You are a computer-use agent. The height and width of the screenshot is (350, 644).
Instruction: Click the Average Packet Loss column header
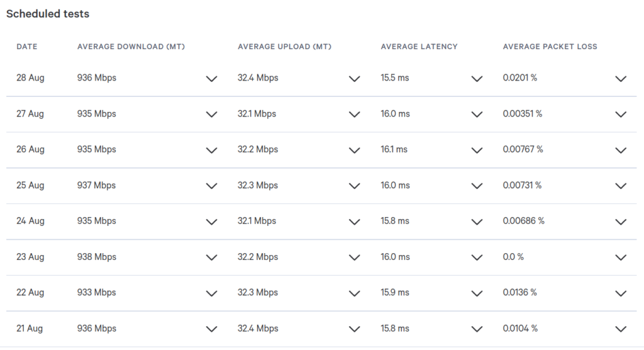550,47
